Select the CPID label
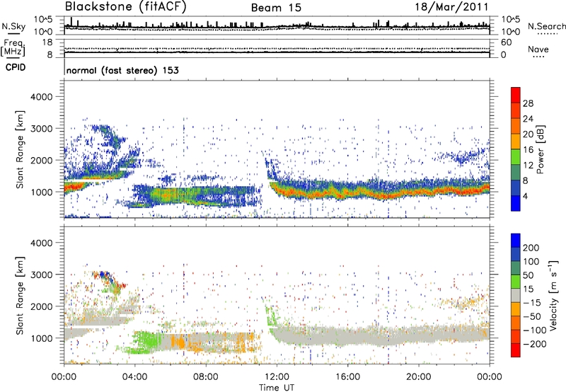566x392 pixels. click(16, 67)
